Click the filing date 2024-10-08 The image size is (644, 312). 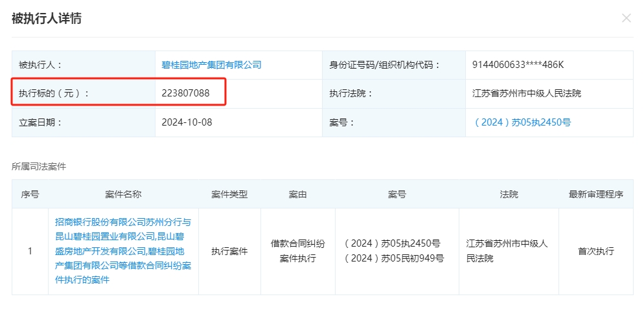point(186,122)
